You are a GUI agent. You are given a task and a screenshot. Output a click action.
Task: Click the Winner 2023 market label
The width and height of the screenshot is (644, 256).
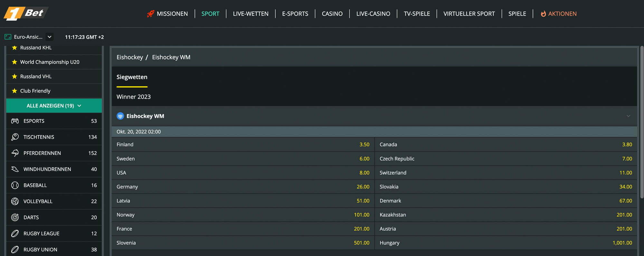[133, 97]
